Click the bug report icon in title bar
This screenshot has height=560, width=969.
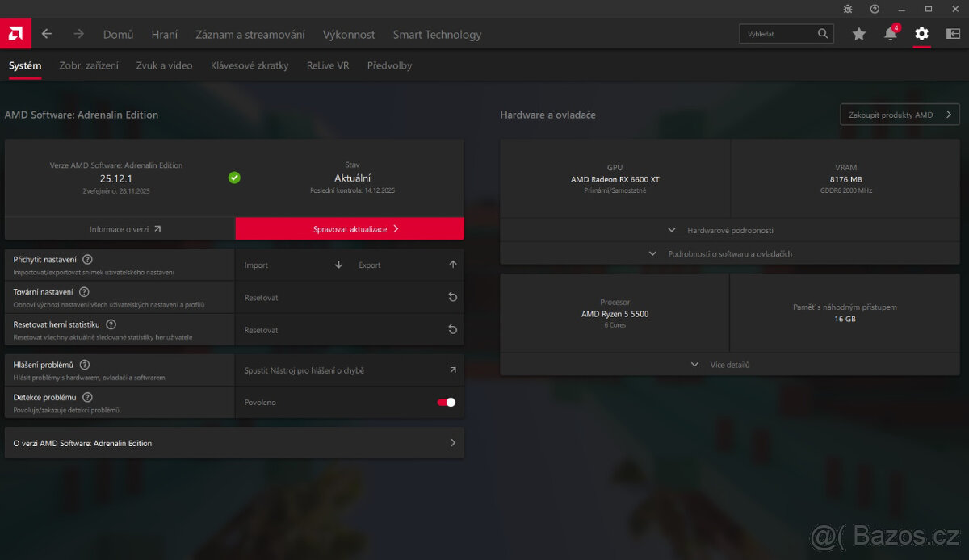tap(847, 9)
